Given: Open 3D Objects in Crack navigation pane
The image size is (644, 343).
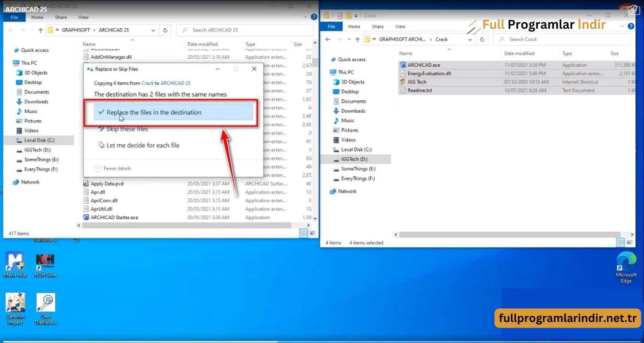Looking at the screenshot, I should point(353,82).
